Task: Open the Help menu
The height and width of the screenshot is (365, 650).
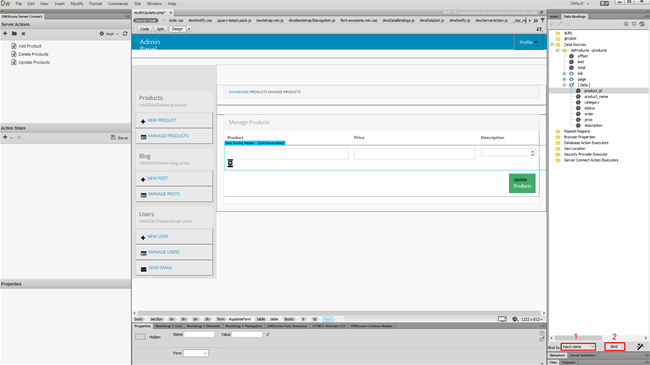Action: tap(172, 3)
